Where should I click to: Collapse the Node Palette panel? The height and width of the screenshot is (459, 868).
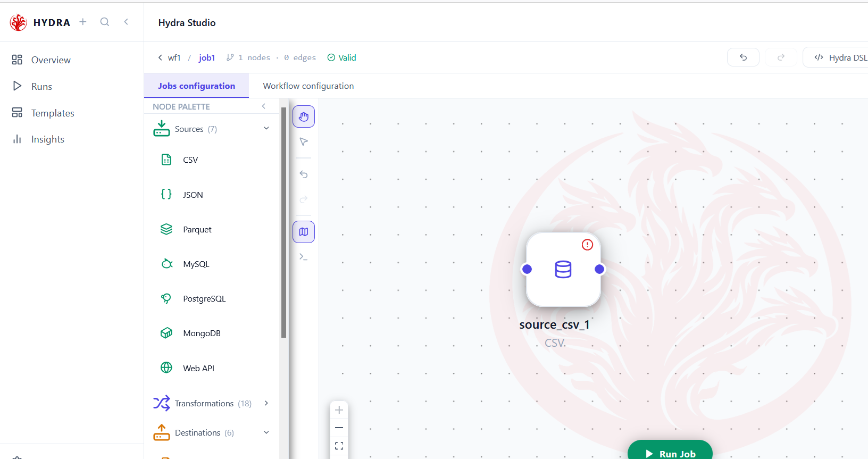click(264, 106)
